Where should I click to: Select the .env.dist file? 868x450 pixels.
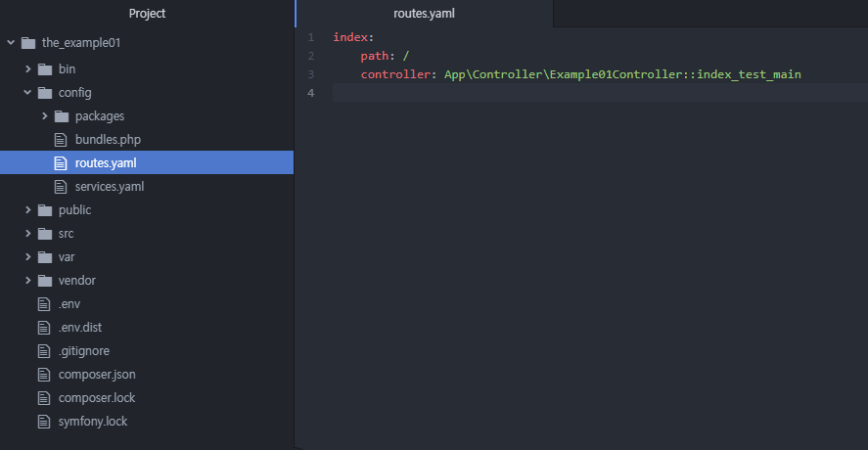(79, 328)
